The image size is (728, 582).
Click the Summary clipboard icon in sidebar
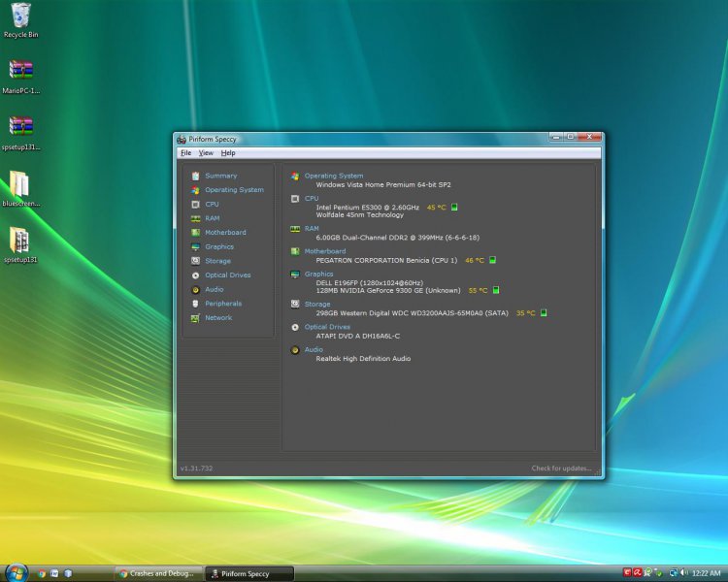[195, 176]
